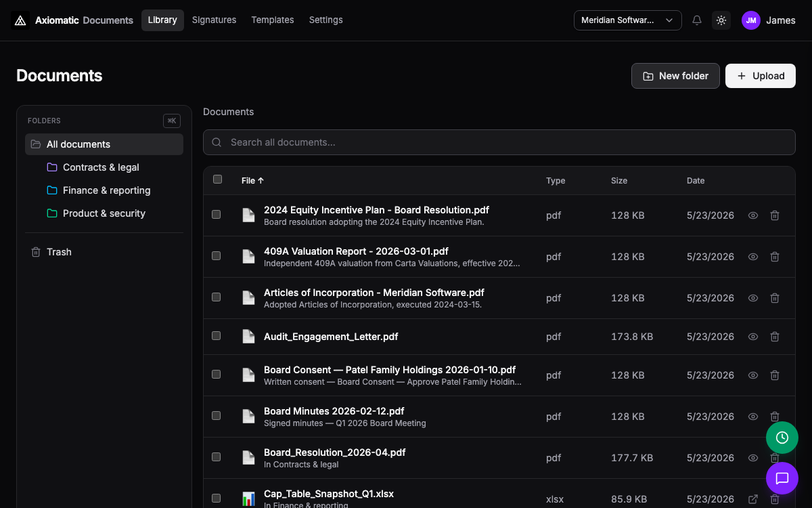Select All documents folder
This screenshot has width=812, height=508.
(104, 144)
